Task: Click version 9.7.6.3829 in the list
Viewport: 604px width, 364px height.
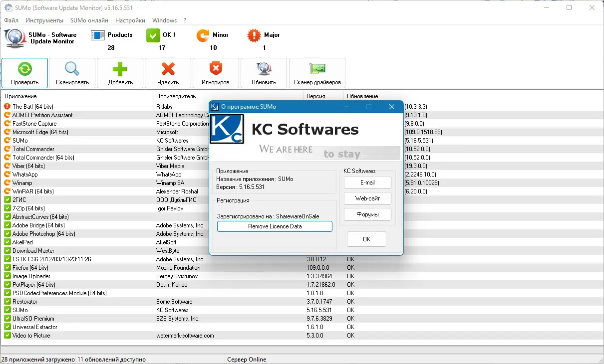Action: (x=319, y=319)
